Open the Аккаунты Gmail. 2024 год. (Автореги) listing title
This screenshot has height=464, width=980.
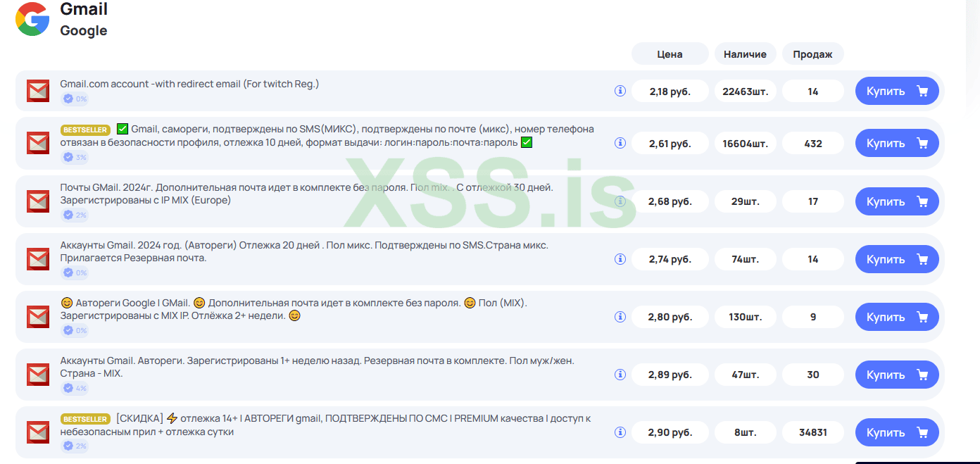(304, 251)
